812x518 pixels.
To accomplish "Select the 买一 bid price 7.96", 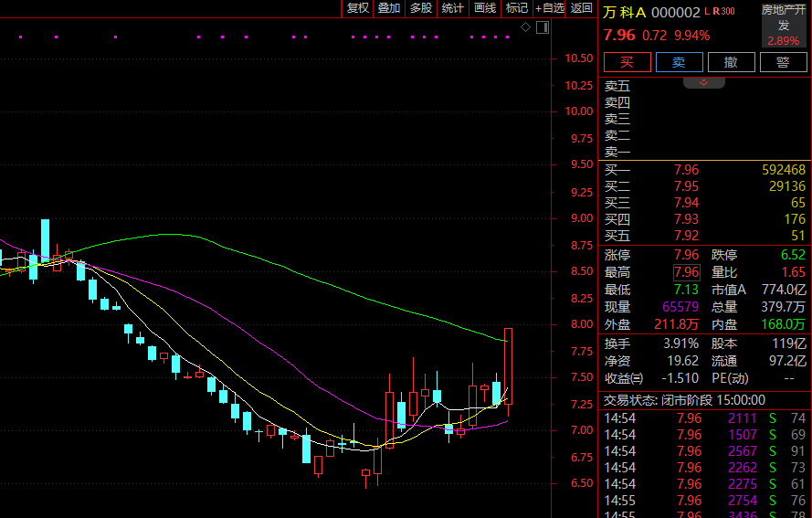I will coord(686,170).
